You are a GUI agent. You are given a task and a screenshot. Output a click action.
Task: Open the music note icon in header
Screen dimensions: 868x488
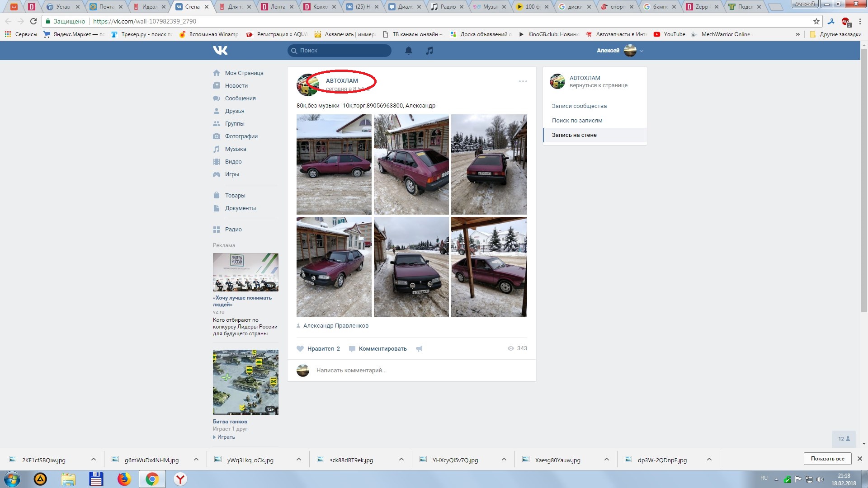(429, 51)
